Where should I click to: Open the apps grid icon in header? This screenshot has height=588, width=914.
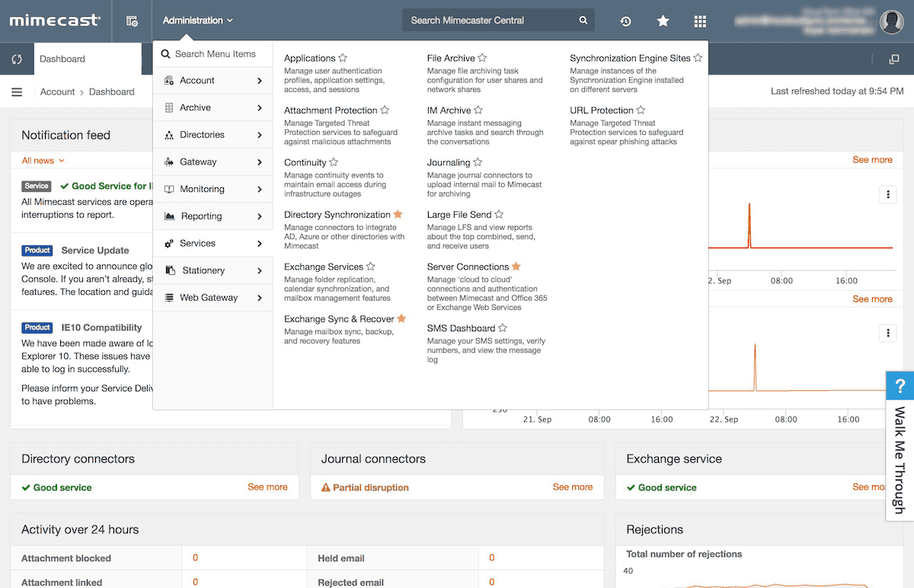point(700,21)
